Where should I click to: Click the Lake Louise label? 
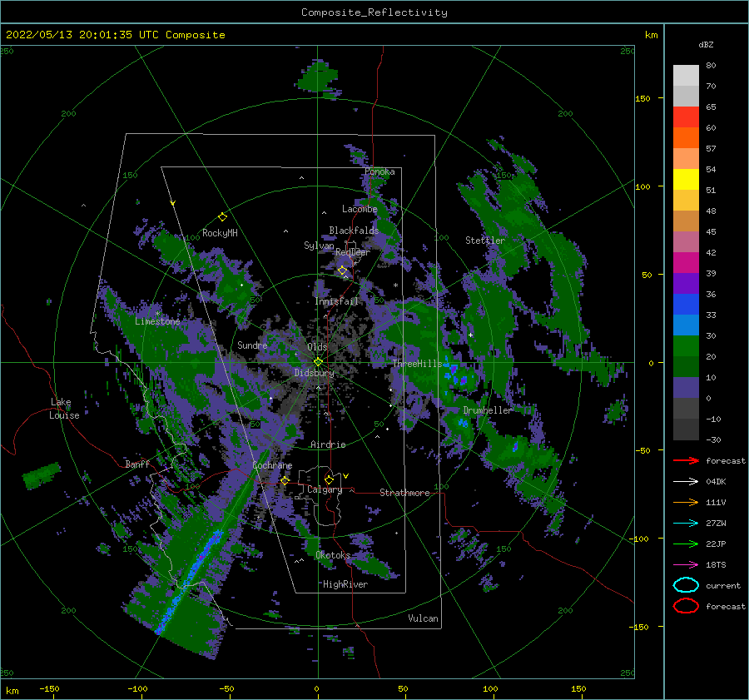(65, 409)
